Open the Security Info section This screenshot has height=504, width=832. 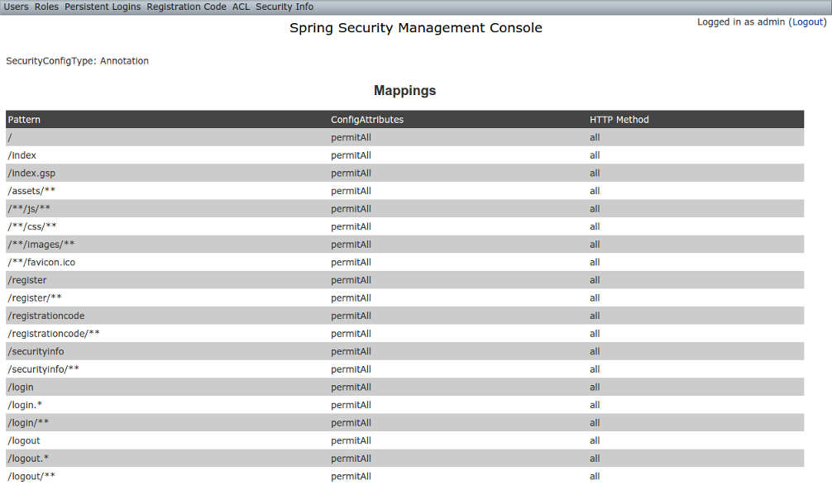[284, 6]
